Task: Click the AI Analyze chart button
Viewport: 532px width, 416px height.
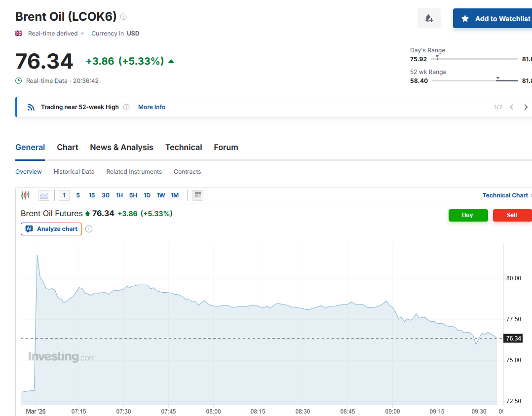Action: [51, 229]
